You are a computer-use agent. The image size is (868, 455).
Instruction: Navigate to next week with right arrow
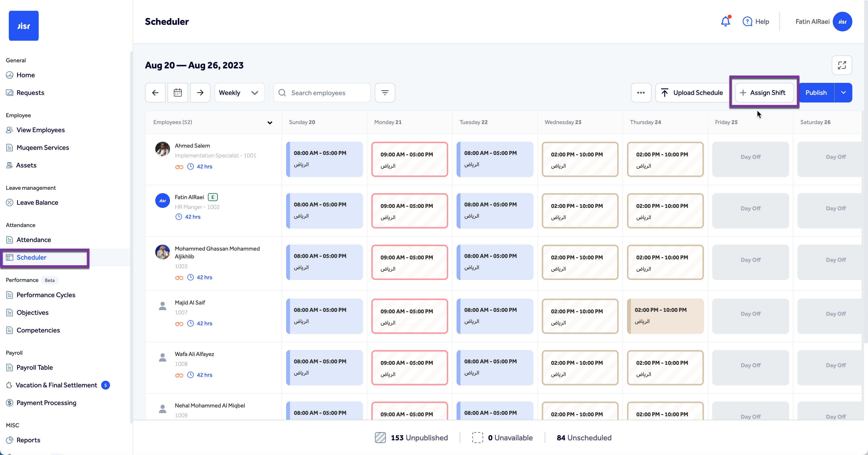(200, 92)
